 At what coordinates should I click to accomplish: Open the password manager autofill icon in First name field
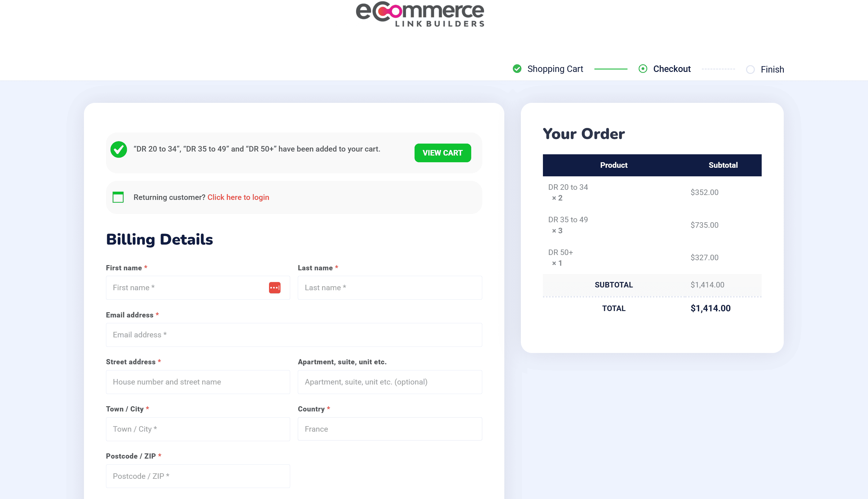[x=274, y=288]
